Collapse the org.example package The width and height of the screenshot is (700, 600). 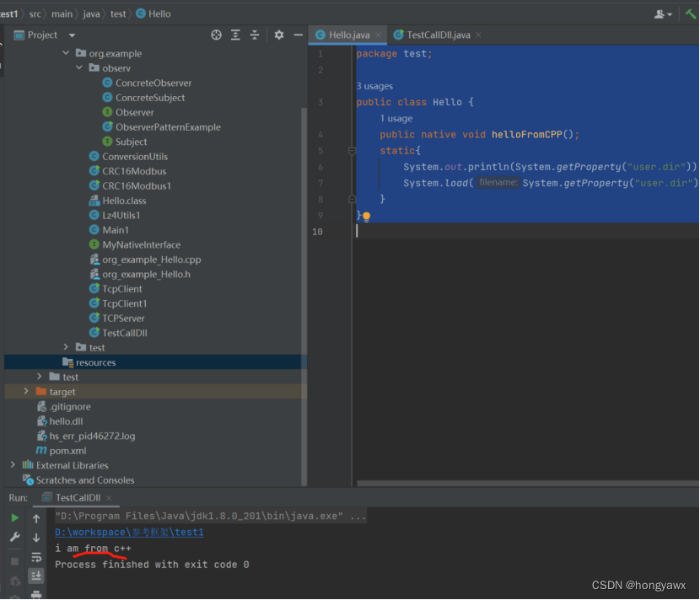click(66, 53)
